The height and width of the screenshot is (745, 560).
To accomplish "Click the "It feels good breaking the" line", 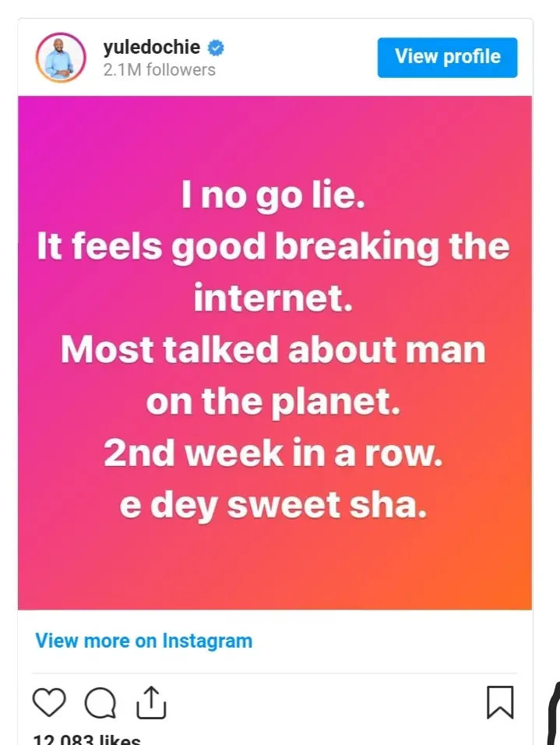I will 273,248.
